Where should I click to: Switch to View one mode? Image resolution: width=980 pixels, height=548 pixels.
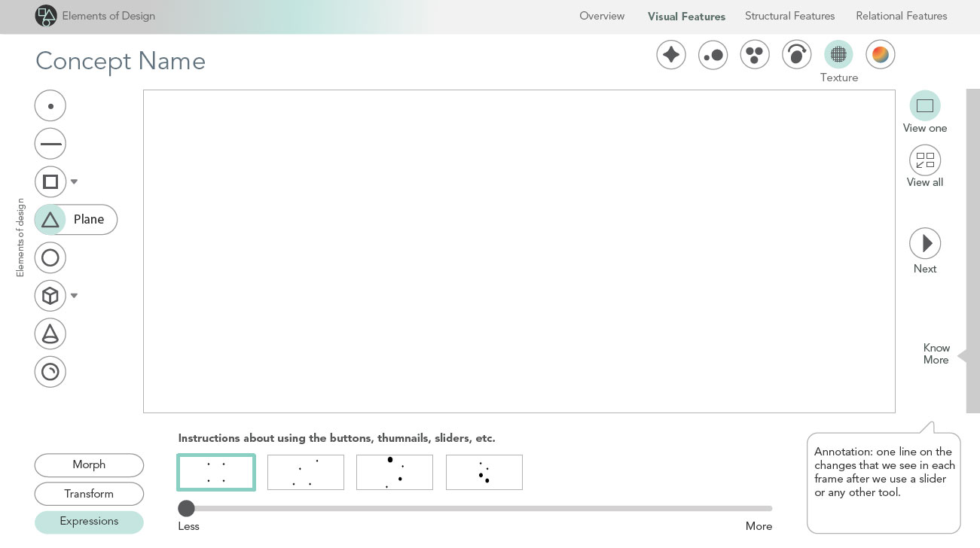(925, 106)
